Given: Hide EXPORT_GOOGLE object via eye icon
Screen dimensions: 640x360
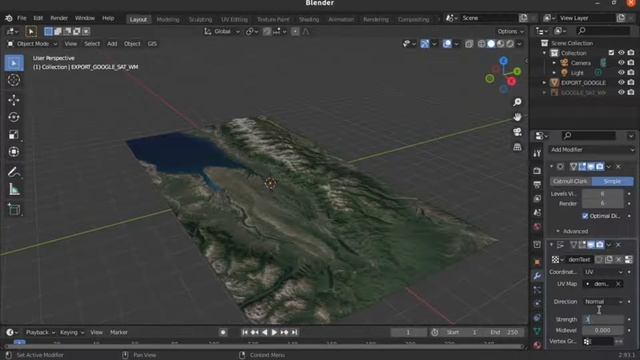Looking at the screenshot, I should pos(621,82).
